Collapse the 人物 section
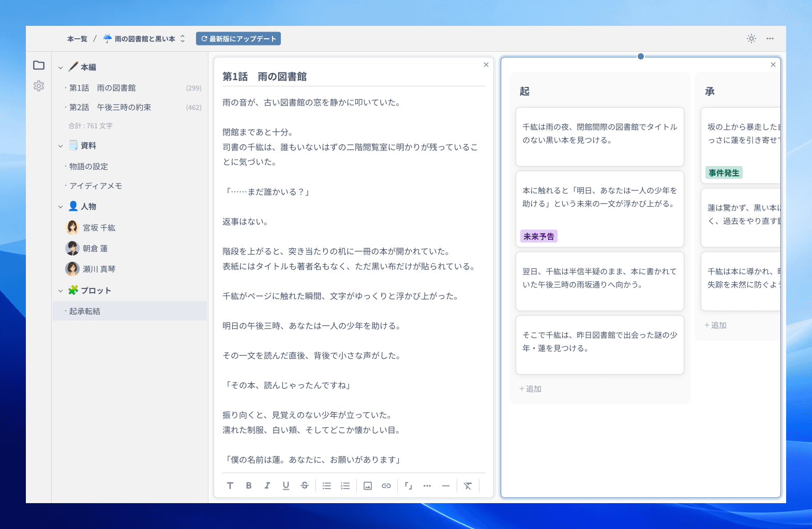 point(61,207)
